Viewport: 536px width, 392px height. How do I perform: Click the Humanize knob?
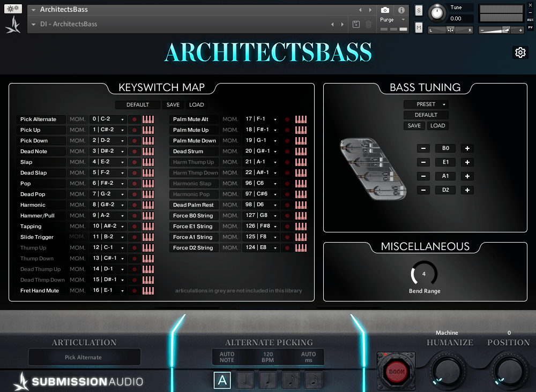pyautogui.click(x=449, y=370)
